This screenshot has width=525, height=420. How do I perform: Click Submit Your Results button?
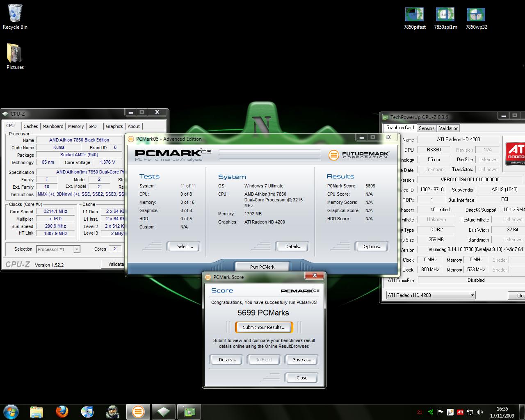coord(264,327)
